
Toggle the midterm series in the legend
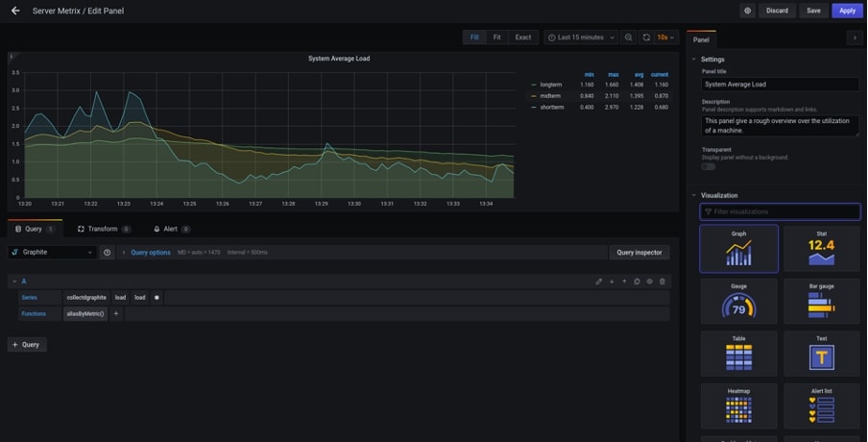(550, 96)
